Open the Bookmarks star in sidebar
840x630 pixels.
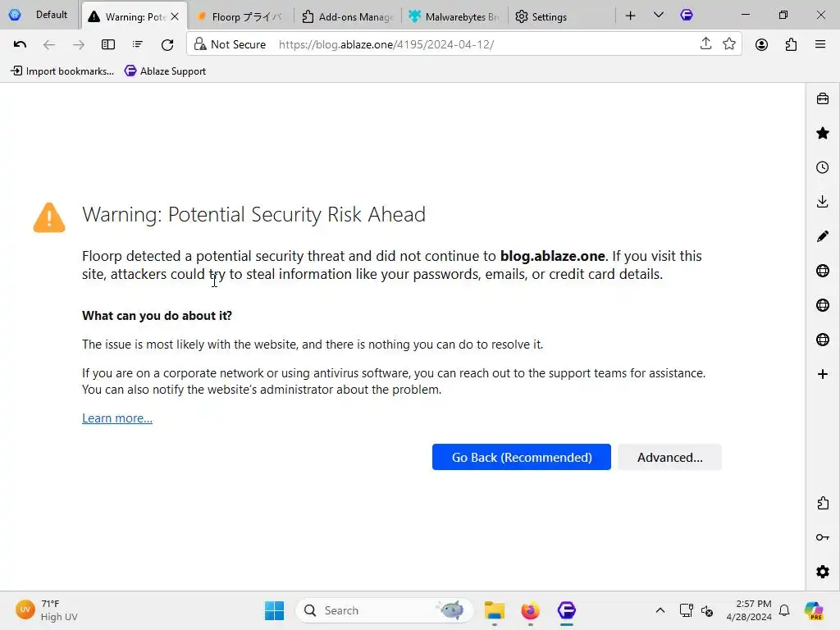[822, 133]
